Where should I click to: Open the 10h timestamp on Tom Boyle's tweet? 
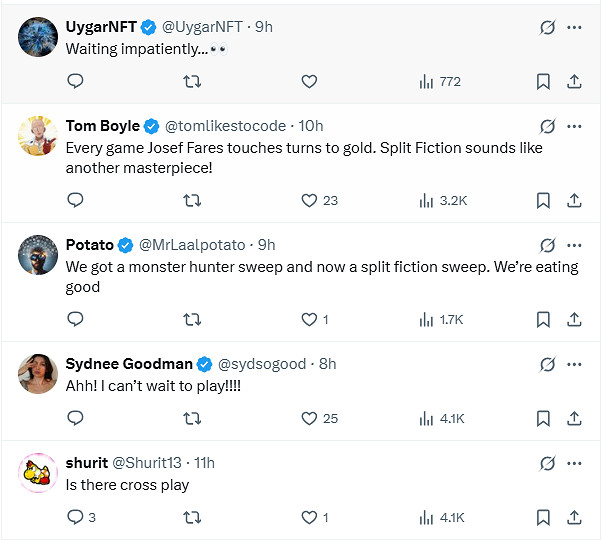pos(311,126)
